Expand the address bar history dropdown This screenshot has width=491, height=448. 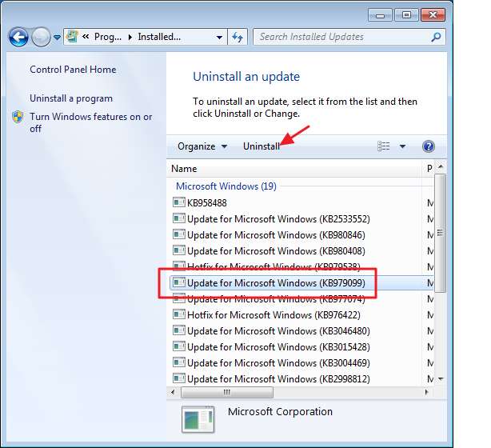(x=219, y=37)
